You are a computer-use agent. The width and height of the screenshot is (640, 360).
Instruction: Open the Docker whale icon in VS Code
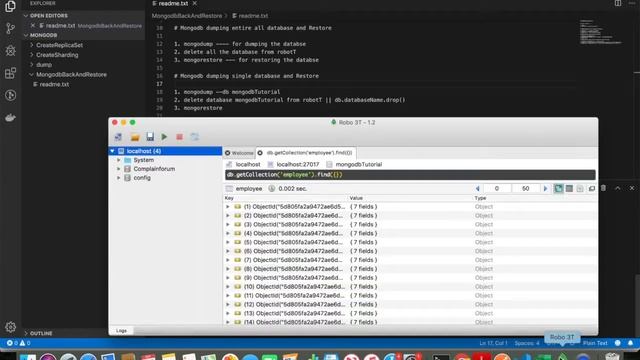pos(10,118)
